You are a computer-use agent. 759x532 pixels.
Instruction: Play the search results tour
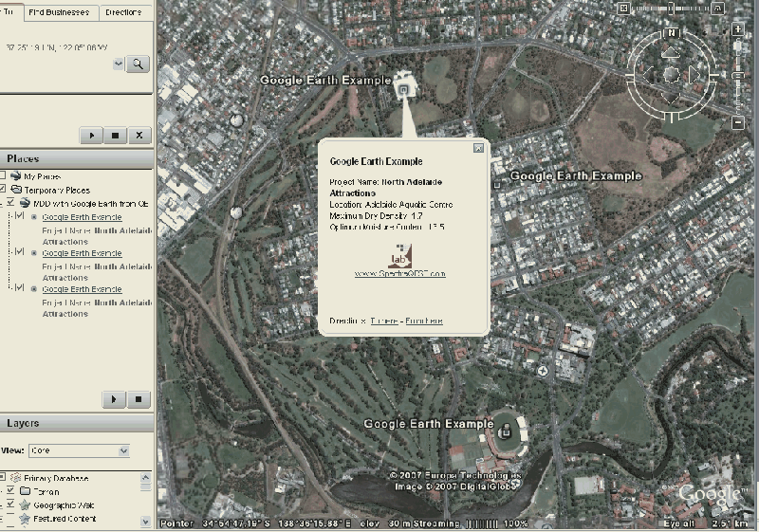coord(92,136)
